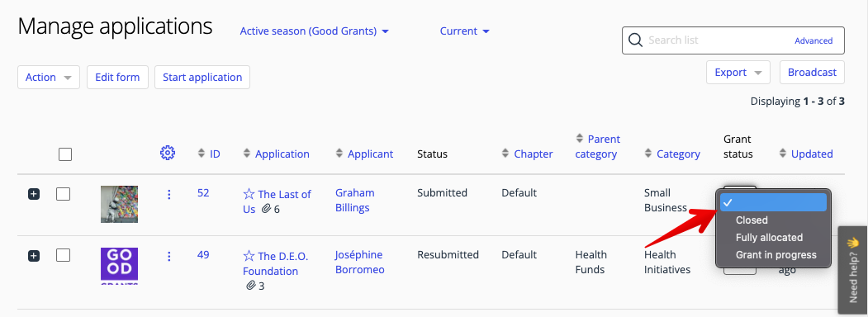
Task: Open the Export dropdown
Action: 738,73
